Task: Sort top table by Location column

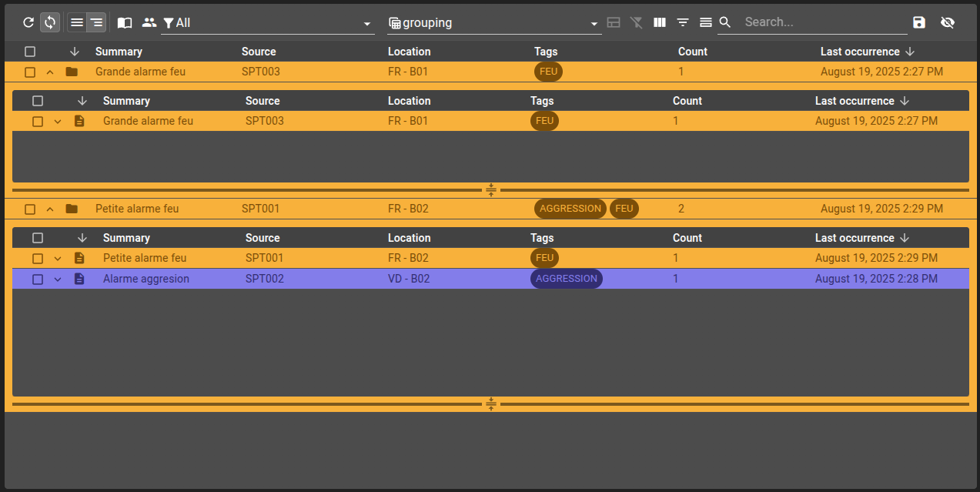Action: [410, 52]
